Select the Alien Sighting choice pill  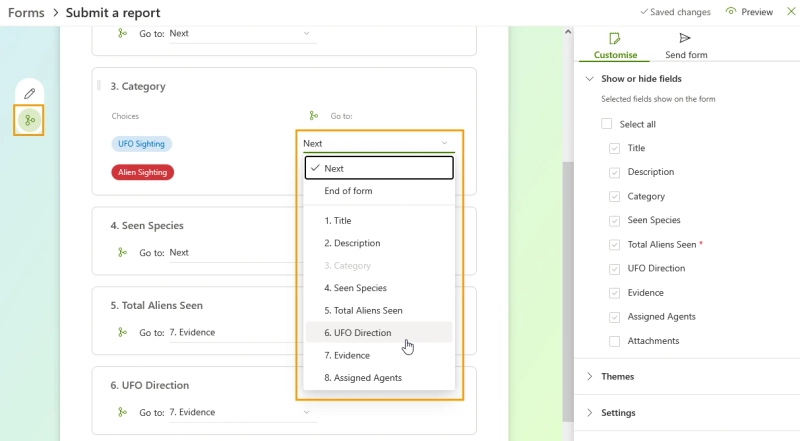pyautogui.click(x=142, y=172)
